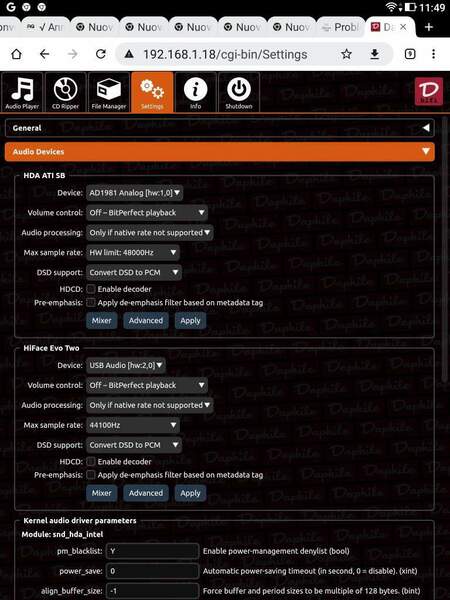Navigate forward in the browser
Image resolution: width=450 pixels, height=600 pixels.
pyautogui.click(x=72, y=54)
